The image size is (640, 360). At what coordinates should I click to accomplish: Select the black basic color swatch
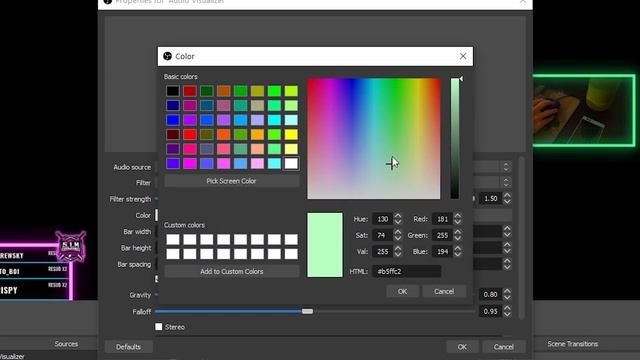[x=173, y=91]
